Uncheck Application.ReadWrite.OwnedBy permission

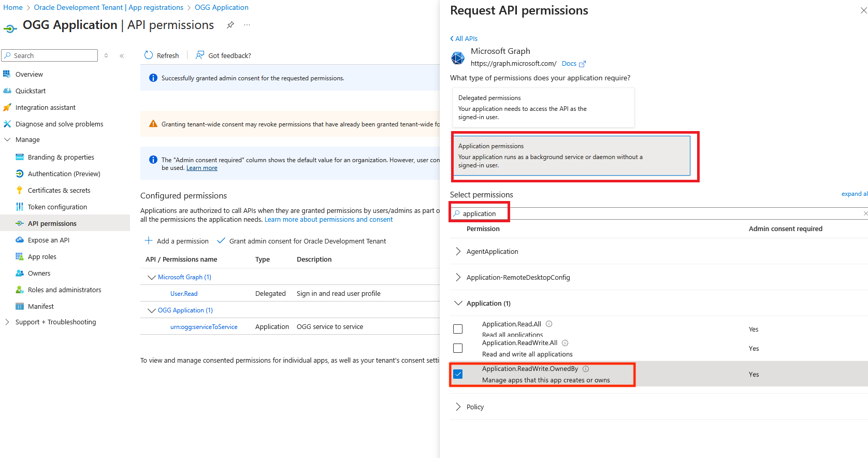coord(458,374)
